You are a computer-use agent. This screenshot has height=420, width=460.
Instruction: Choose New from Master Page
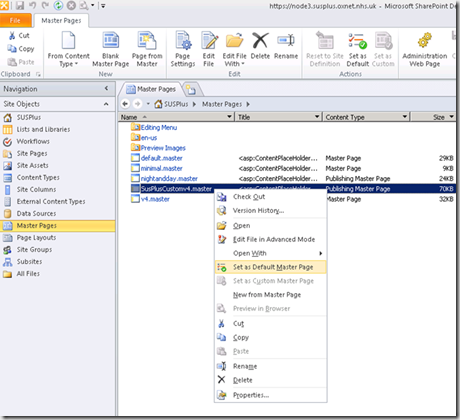270,295
